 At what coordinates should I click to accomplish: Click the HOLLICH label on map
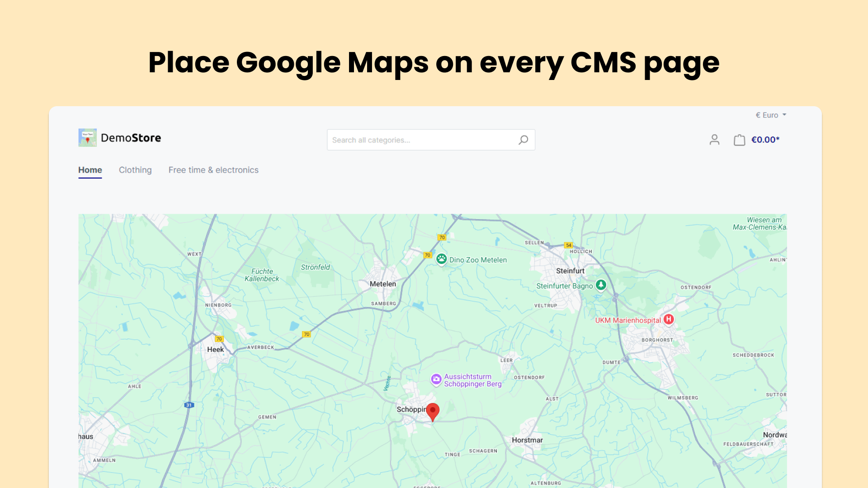pyautogui.click(x=581, y=251)
